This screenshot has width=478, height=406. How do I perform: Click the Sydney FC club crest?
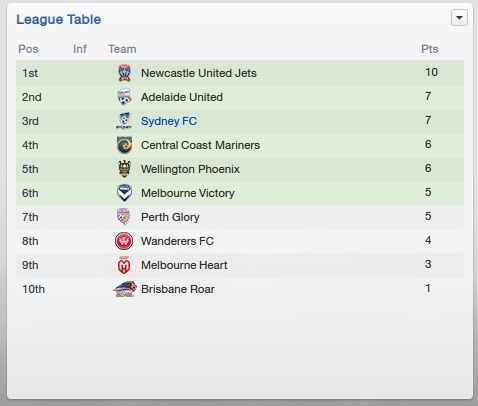point(124,121)
